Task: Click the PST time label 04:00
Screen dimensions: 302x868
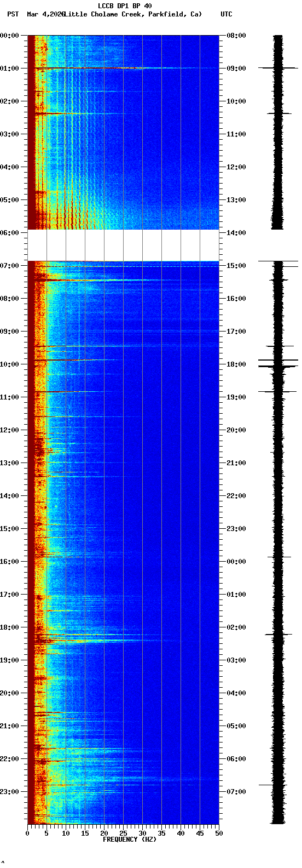Action: coord(9,167)
